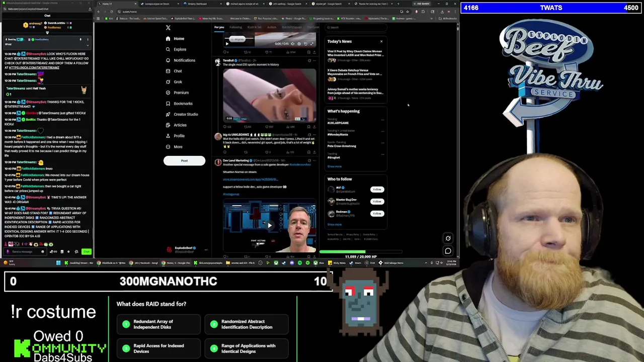The image size is (644, 362).
Task: Open Home in X sidebar
Action: tap(175, 39)
